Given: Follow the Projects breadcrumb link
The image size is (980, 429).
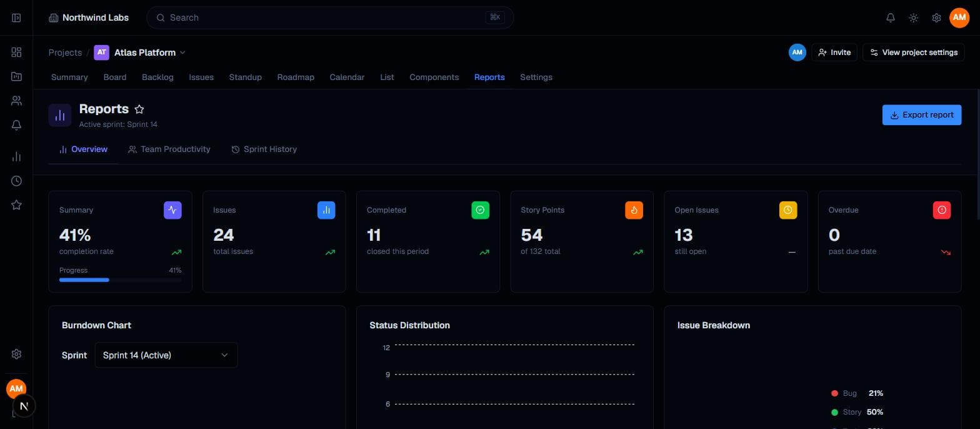Looking at the screenshot, I should [x=65, y=53].
